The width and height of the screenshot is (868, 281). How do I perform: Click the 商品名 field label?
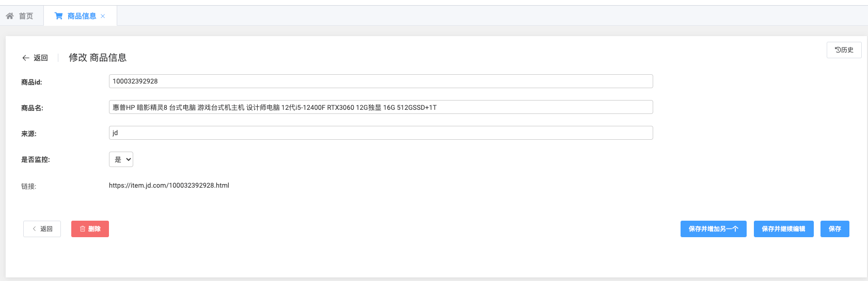tap(32, 108)
